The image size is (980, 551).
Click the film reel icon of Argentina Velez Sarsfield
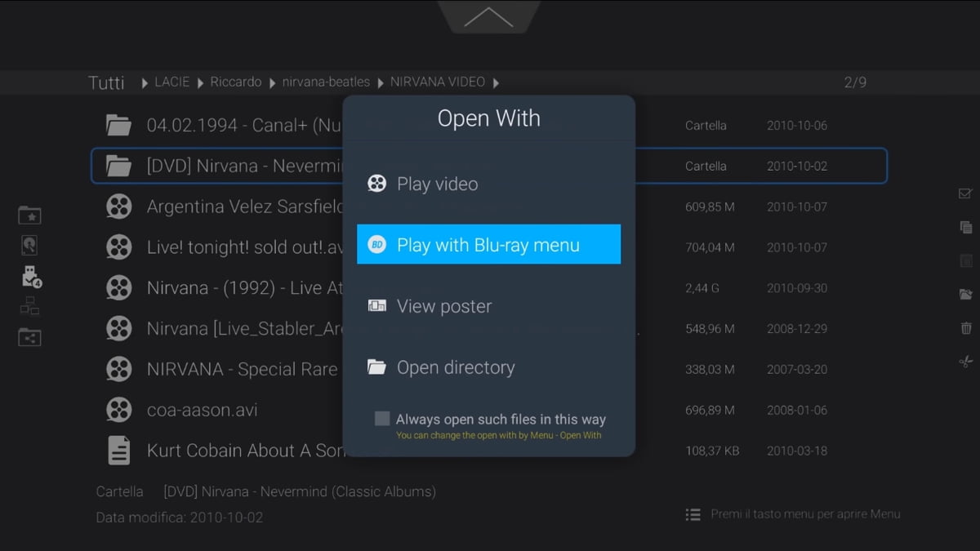(x=118, y=207)
